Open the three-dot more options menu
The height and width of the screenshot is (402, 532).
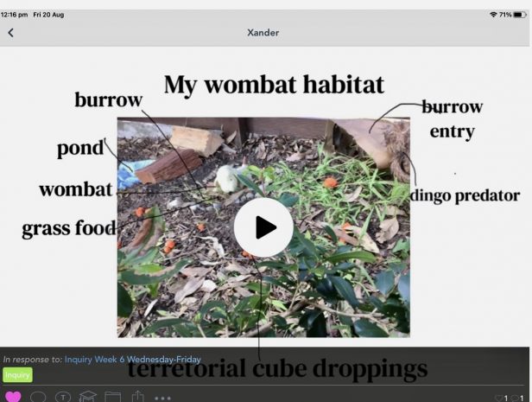pyautogui.click(x=162, y=398)
